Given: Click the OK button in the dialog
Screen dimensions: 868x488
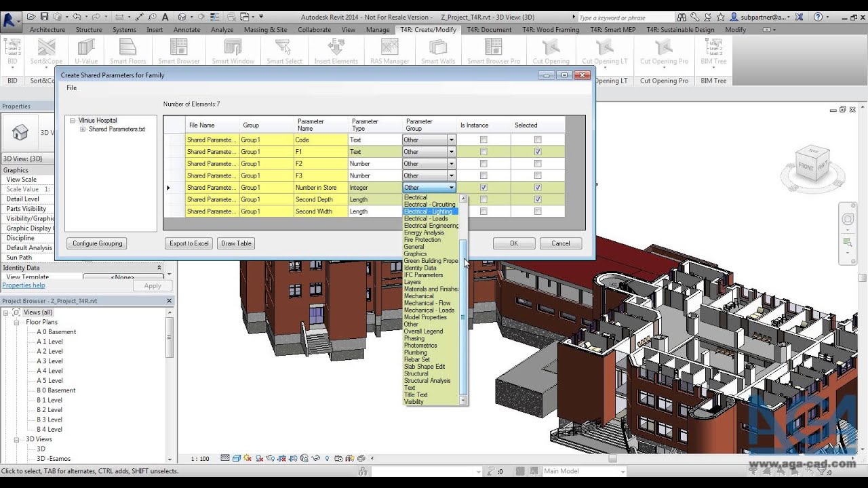Looking at the screenshot, I should click(x=514, y=243).
